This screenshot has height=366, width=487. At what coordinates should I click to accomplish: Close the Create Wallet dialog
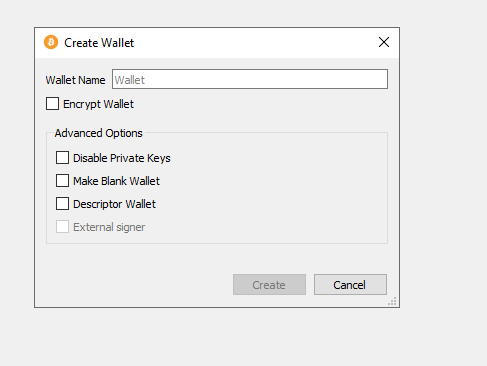pyautogui.click(x=384, y=42)
